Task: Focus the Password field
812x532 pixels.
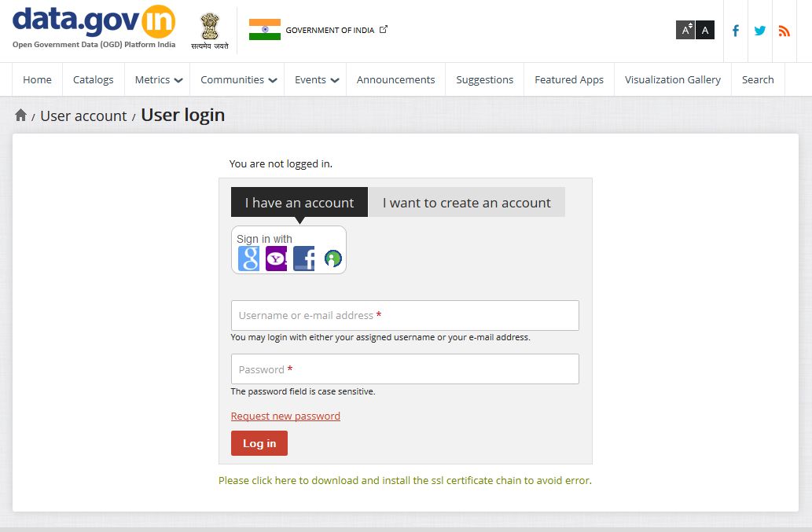Action: (x=405, y=369)
